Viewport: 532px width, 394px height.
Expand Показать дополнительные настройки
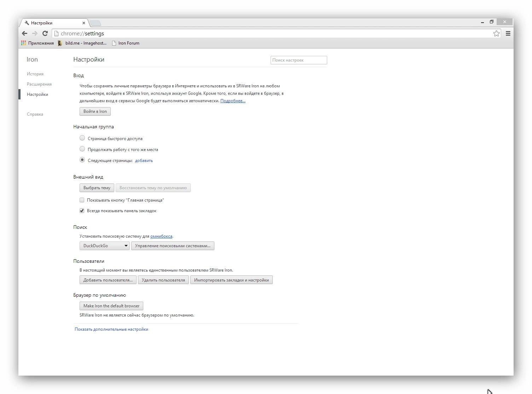click(x=111, y=329)
